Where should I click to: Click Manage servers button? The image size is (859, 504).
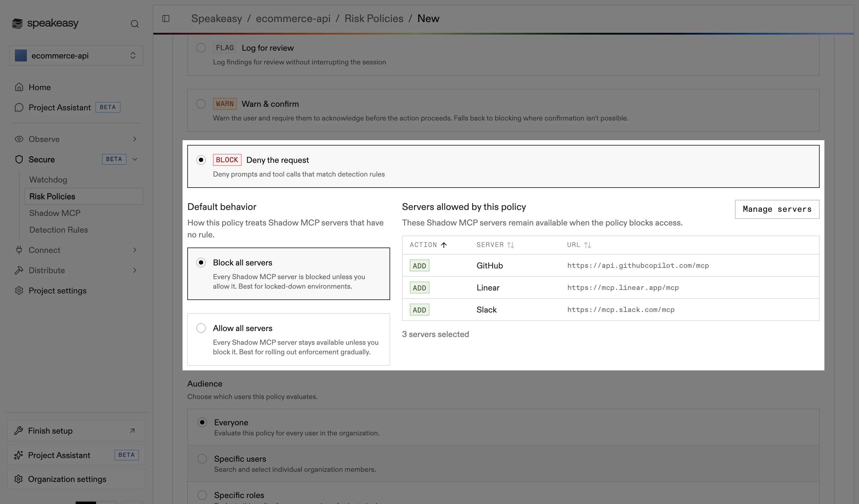(x=777, y=209)
